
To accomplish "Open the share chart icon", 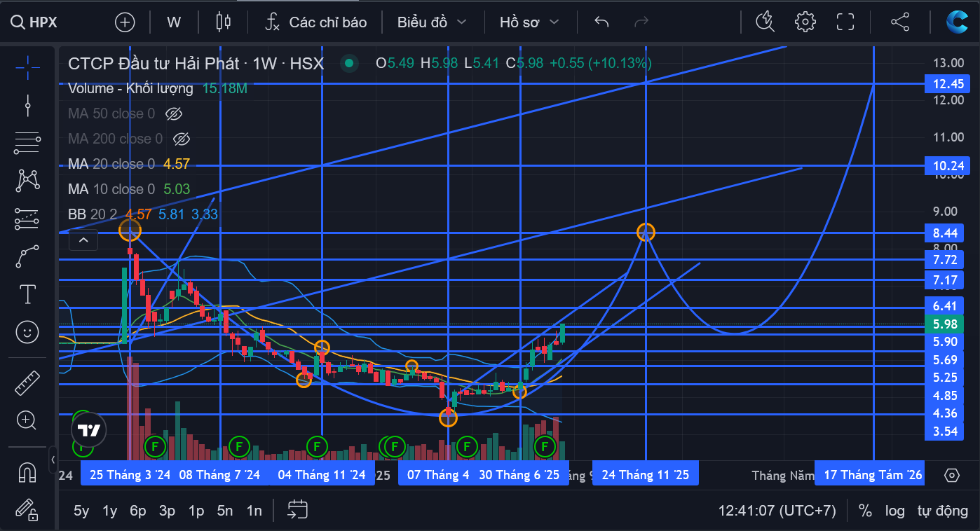I will click(x=900, y=22).
